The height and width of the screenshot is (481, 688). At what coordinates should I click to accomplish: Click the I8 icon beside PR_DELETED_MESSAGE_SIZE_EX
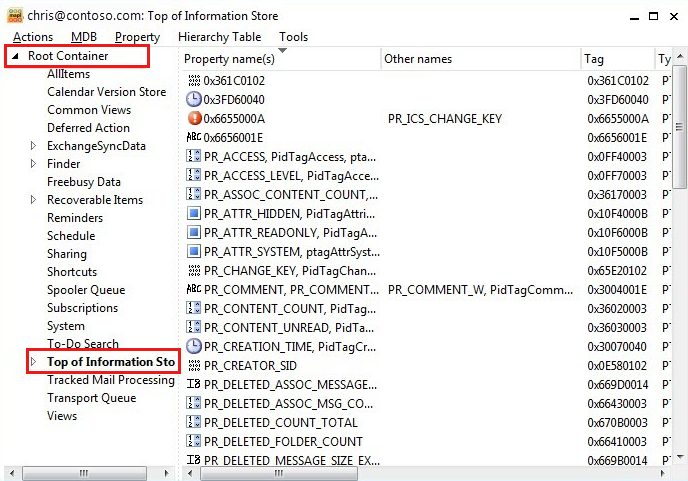tap(194, 460)
